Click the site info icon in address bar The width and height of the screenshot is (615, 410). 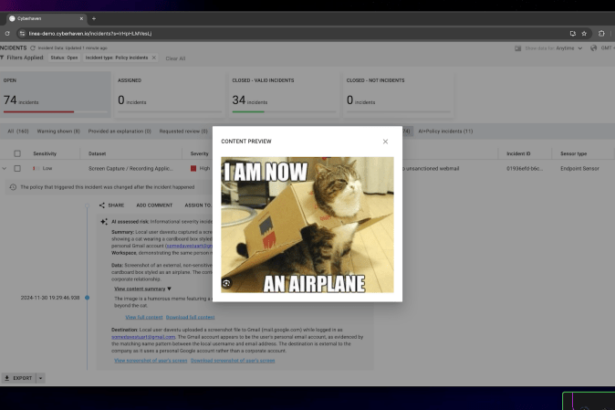click(x=22, y=34)
